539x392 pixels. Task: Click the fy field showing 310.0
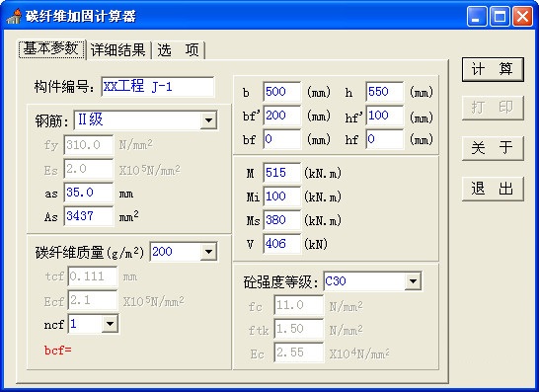coord(88,145)
